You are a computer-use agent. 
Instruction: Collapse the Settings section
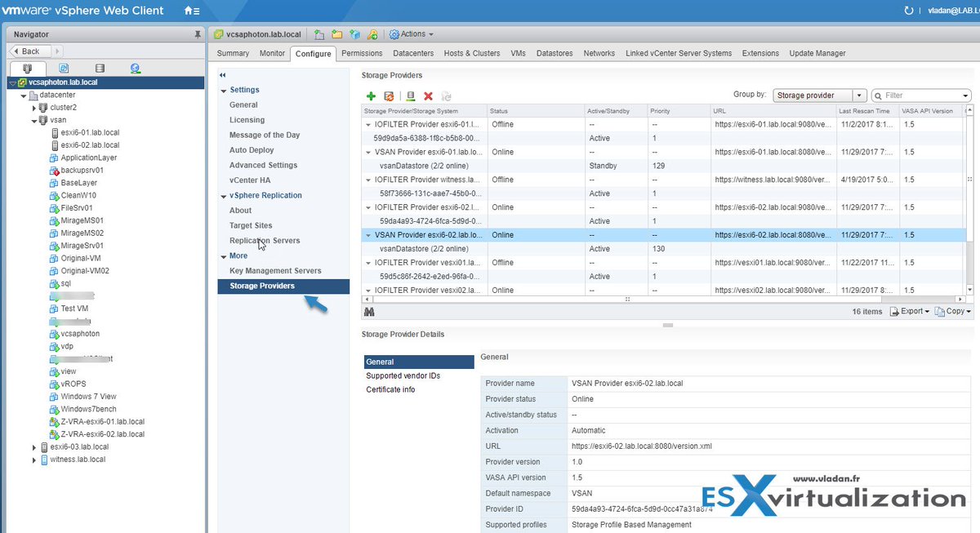point(224,90)
